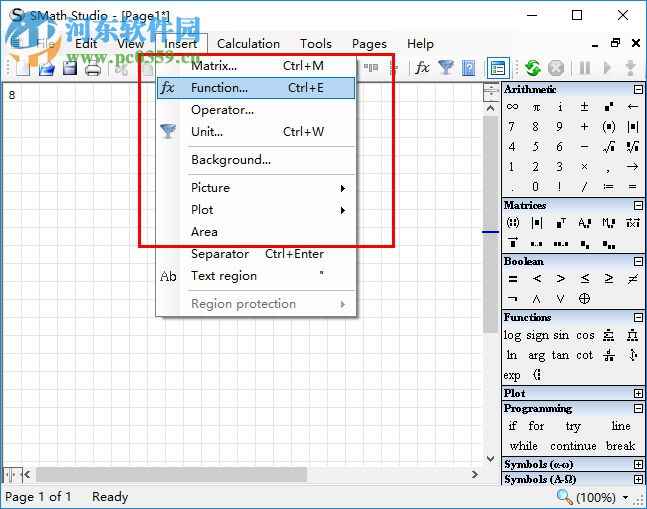Insert a while loop from Programming
The image size is (647, 509).
[523, 446]
